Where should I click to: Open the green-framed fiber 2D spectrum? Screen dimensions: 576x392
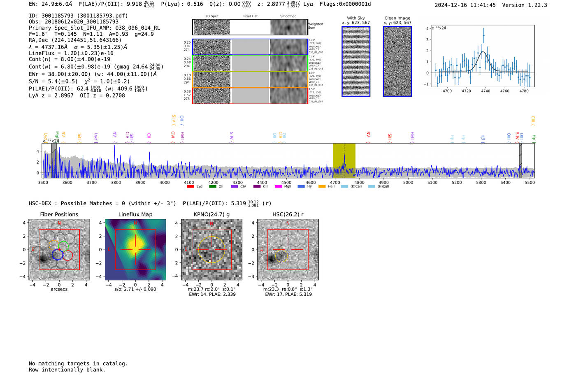point(250,63)
